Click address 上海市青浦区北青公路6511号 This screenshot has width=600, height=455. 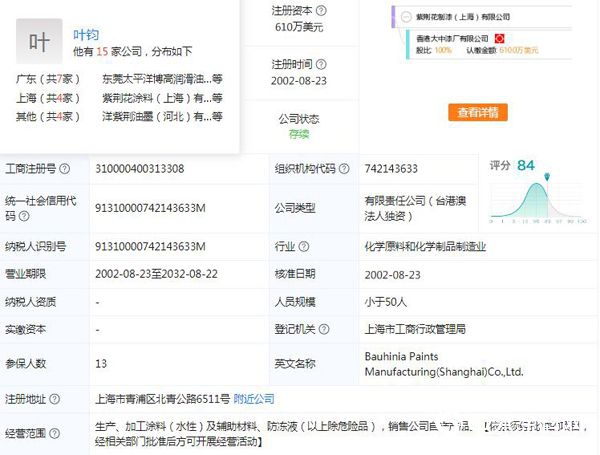pyautogui.click(x=163, y=399)
